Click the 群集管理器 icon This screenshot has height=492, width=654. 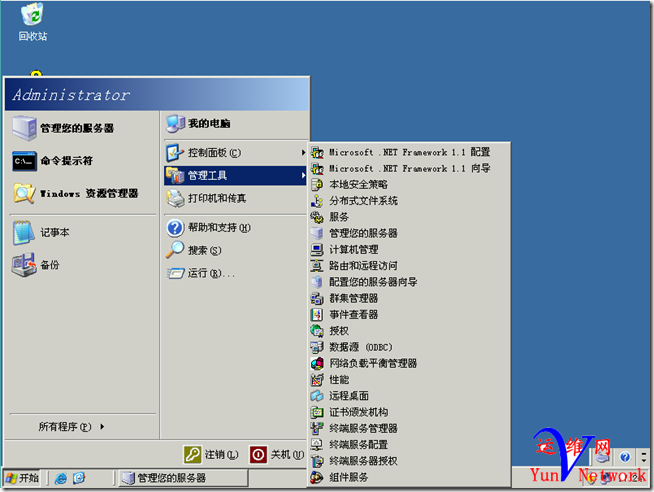coord(317,298)
